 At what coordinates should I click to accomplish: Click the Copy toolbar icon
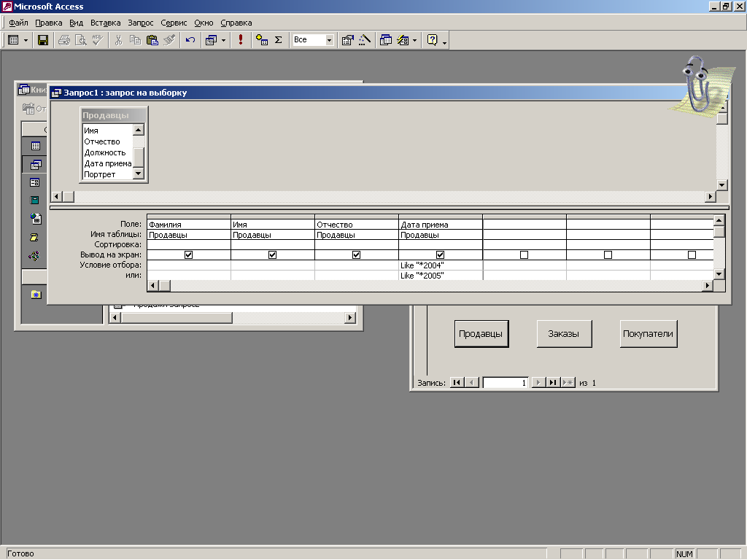click(135, 40)
